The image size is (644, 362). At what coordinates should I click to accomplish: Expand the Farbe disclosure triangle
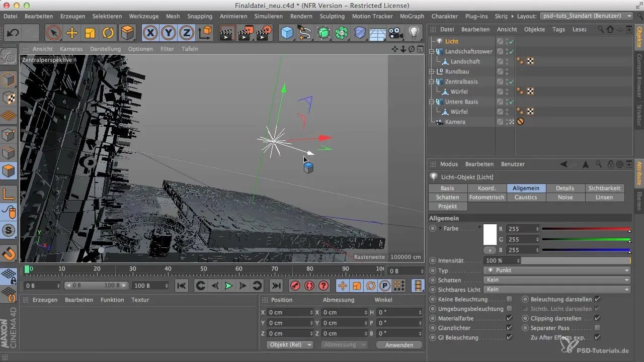[440, 229]
